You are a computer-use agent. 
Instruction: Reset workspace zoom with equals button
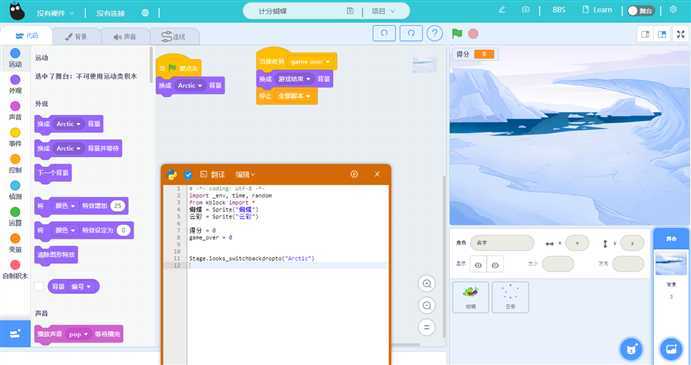(x=427, y=327)
